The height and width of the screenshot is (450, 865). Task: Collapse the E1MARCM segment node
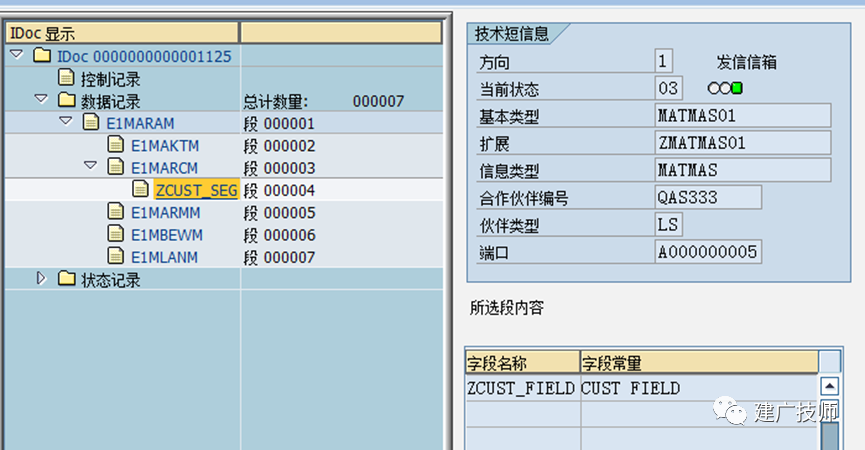(x=90, y=165)
